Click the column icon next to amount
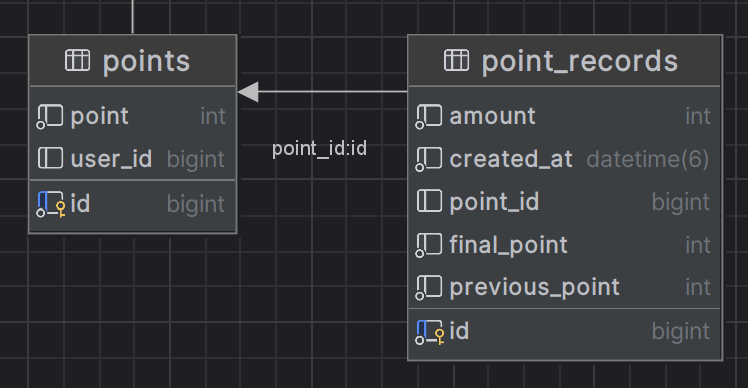Screen dimensions: 748x388 point(429,116)
